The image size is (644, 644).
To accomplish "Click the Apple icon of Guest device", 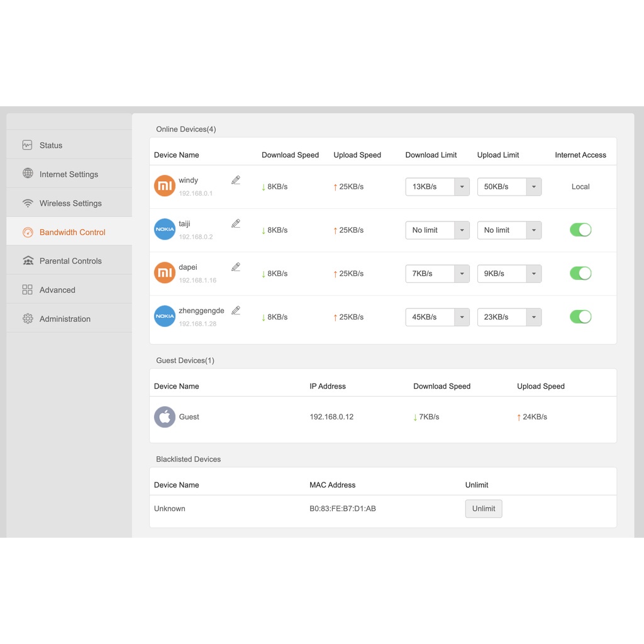I will [x=165, y=417].
